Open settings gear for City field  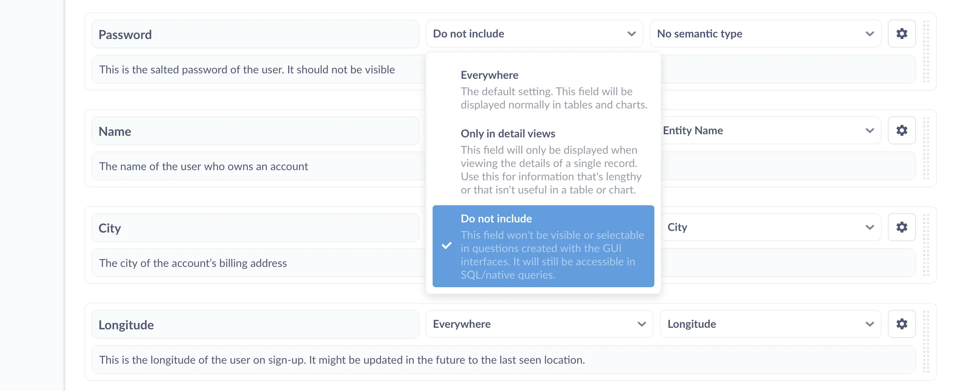coord(902,227)
